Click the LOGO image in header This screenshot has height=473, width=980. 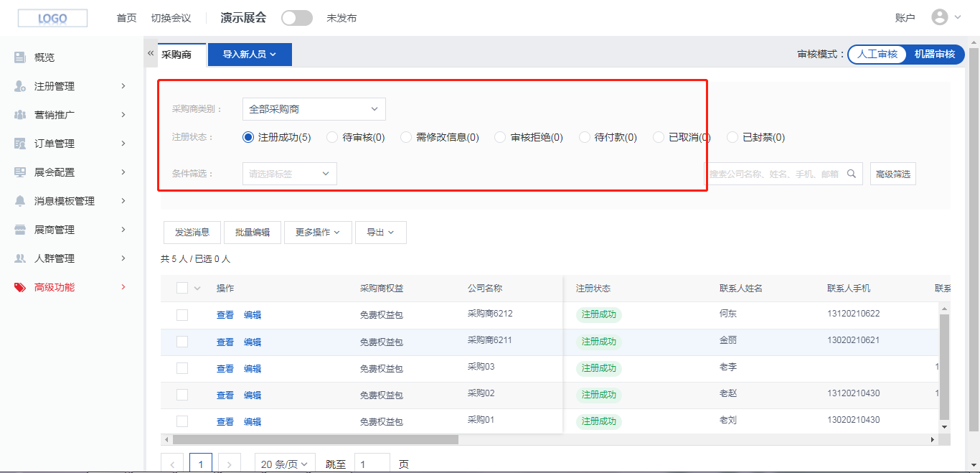point(52,18)
